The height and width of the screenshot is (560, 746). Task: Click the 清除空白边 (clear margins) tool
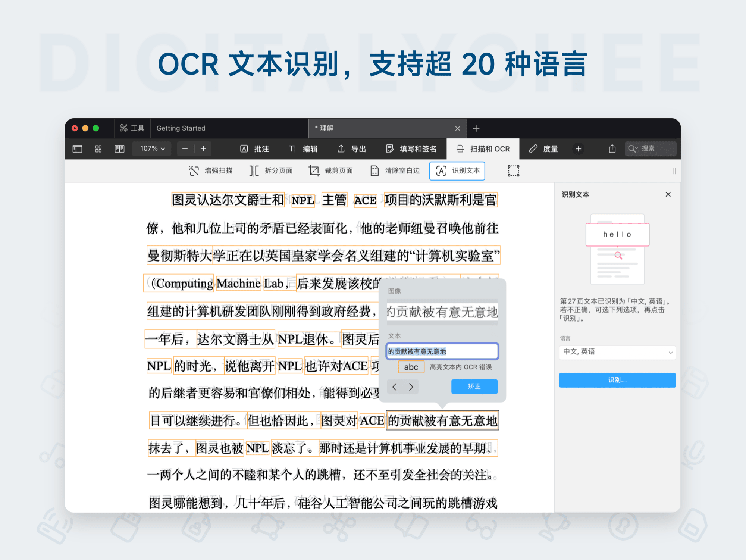click(394, 170)
